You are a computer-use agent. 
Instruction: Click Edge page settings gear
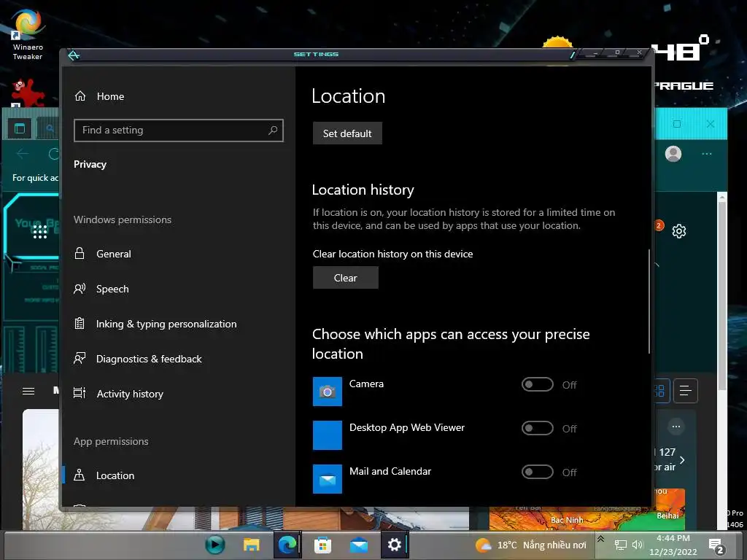point(679,231)
